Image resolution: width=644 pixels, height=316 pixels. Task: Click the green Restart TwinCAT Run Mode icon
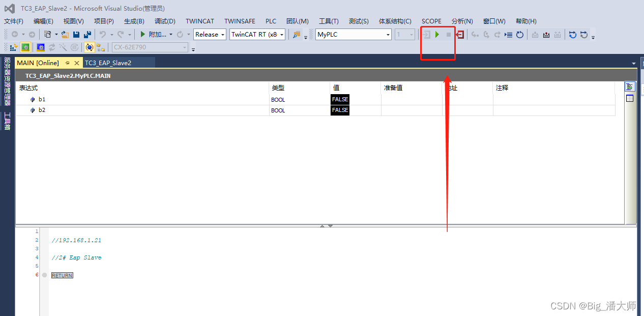(25, 47)
